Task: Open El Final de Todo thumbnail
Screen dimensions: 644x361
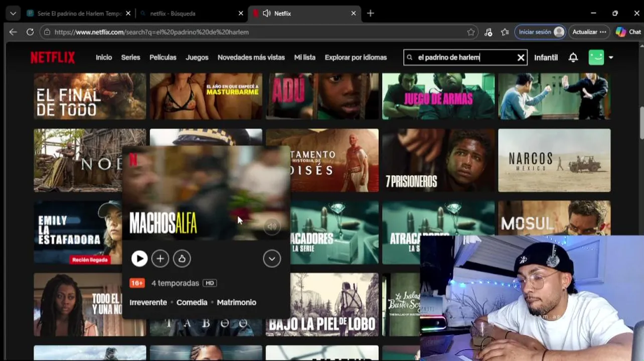Action: point(90,96)
